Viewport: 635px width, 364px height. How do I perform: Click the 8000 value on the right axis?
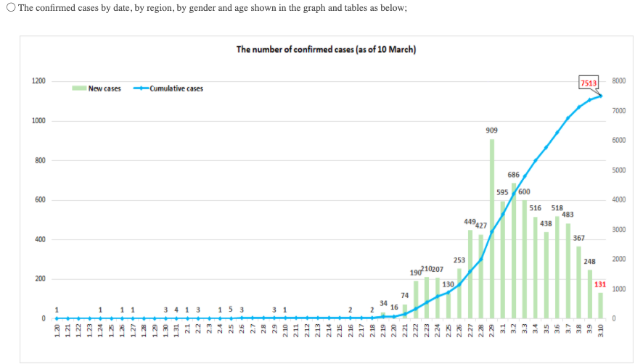pos(618,80)
